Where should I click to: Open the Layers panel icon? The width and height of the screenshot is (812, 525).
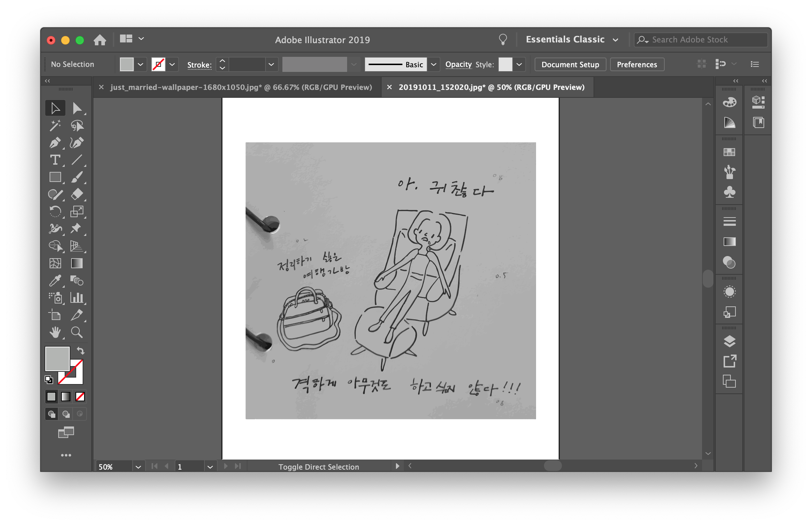click(x=729, y=341)
